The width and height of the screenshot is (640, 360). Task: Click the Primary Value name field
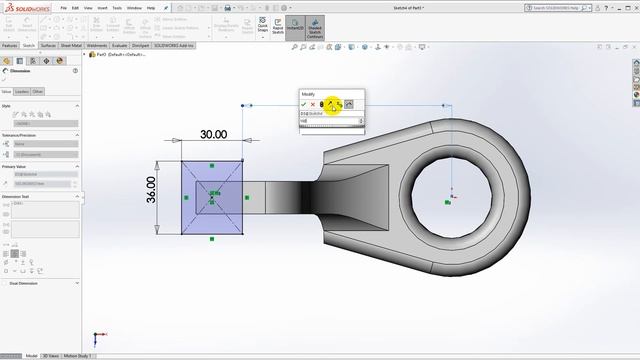tap(46, 174)
